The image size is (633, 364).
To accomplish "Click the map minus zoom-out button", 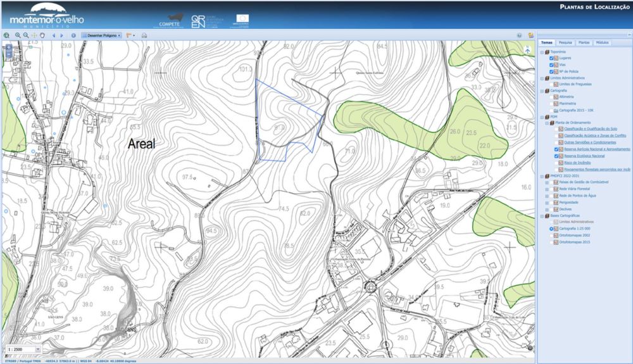I will click(x=9, y=54).
